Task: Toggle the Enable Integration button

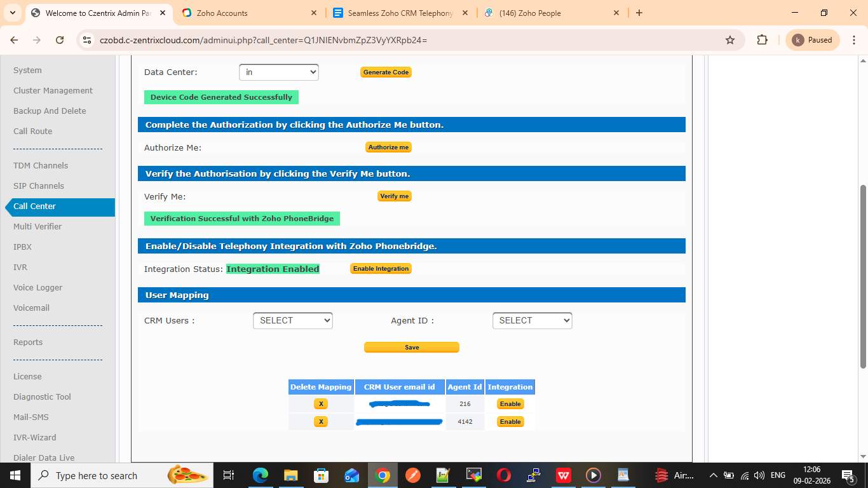Action: click(x=381, y=269)
